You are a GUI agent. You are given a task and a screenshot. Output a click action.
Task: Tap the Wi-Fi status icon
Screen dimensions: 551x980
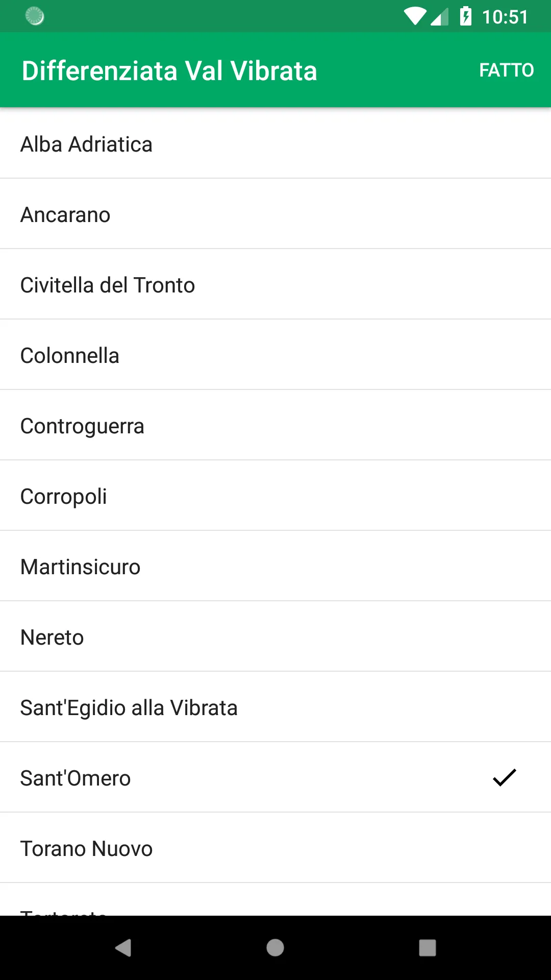(x=415, y=16)
